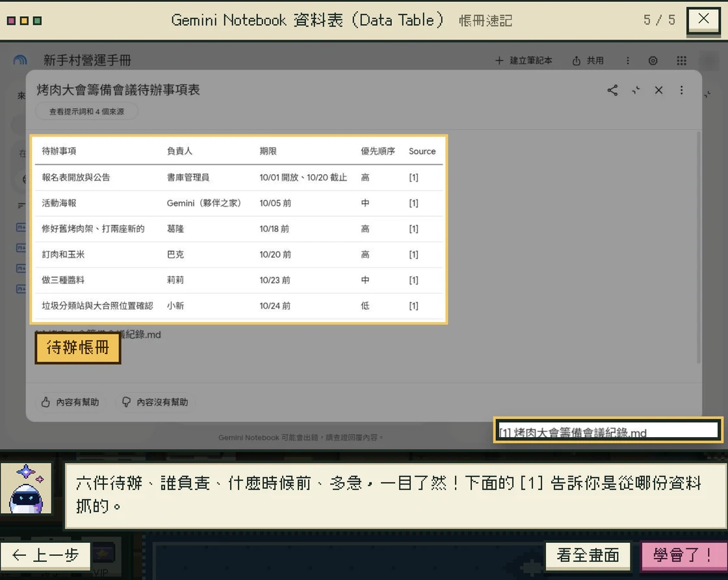
Task: Click the 書庫管理員 owner cell
Action: 188,177
